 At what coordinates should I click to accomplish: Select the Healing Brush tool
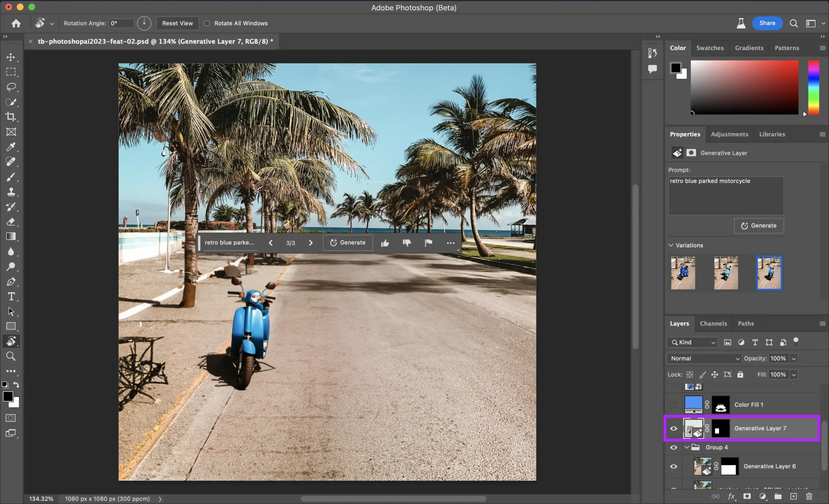(x=11, y=161)
